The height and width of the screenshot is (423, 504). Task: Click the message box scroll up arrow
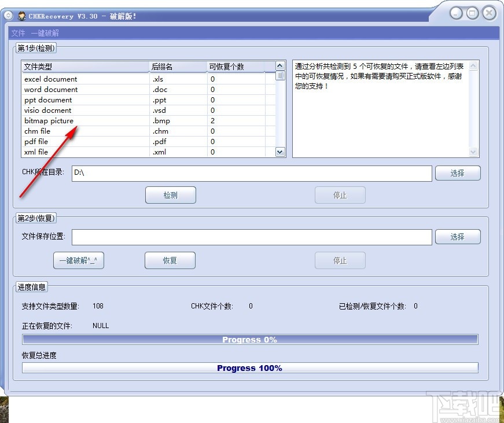(x=473, y=66)
